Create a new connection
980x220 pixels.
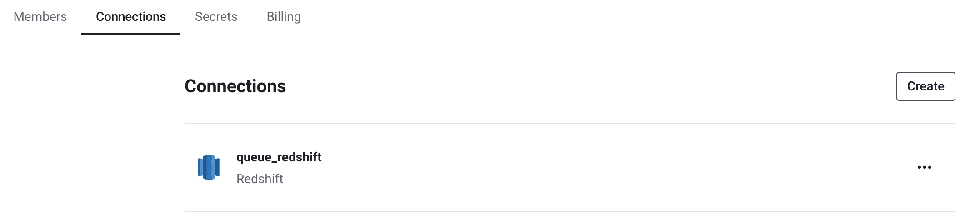coord(925,86)
